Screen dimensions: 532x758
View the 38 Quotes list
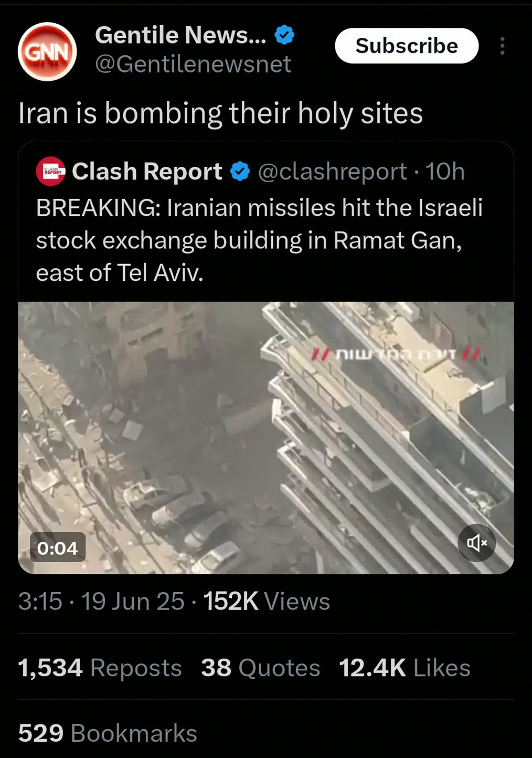[260, 668]
